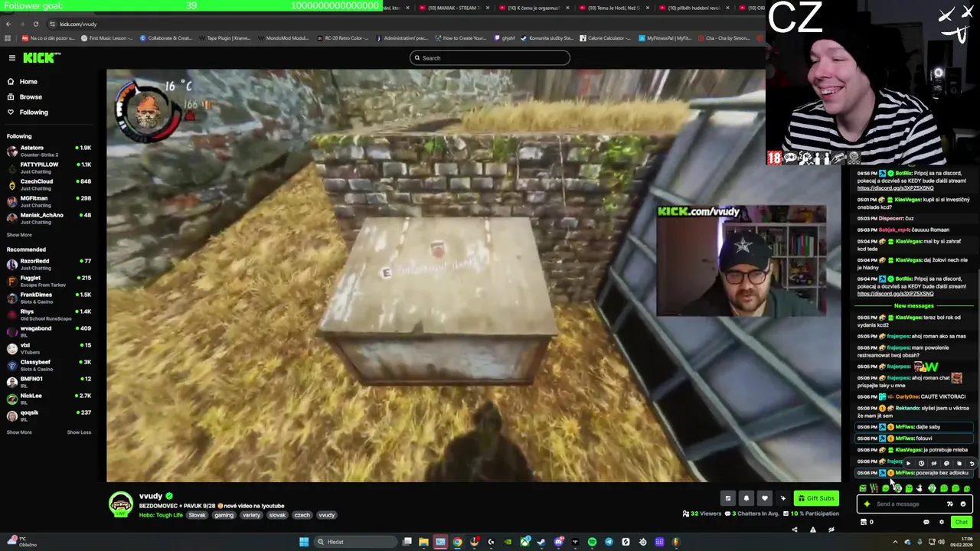Select the Slovak stream tag

coord(198,515)
